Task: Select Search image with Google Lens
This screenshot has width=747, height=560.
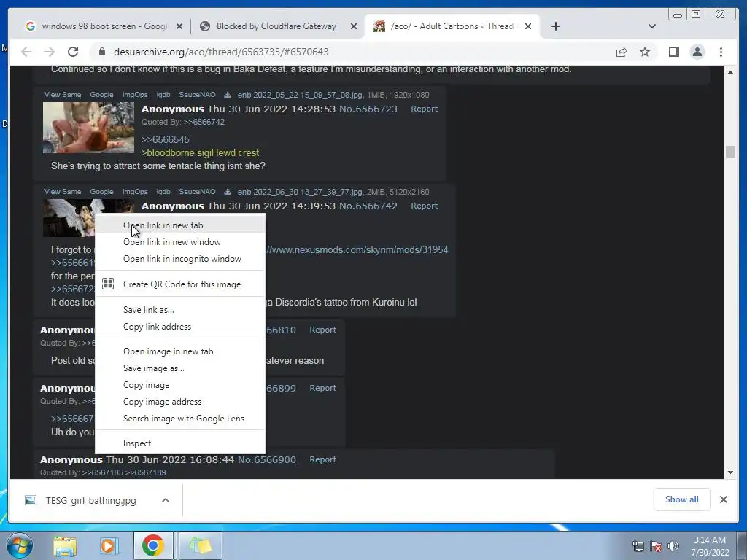Action: coord(180,418)
